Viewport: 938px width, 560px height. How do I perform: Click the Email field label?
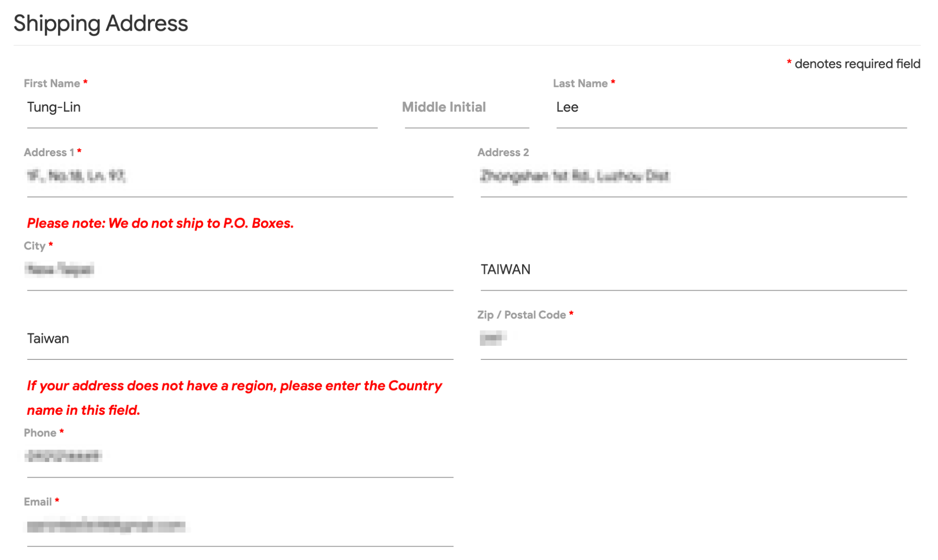click(x=38, y=502)
